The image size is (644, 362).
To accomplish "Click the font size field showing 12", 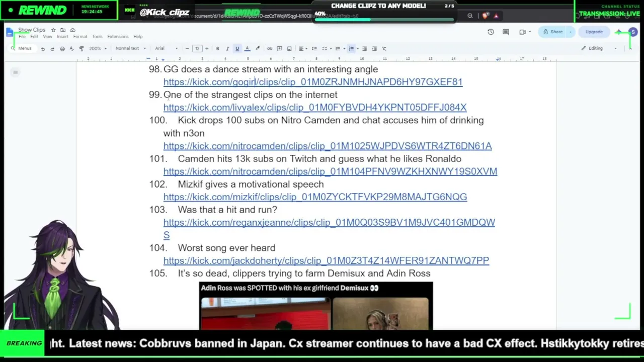I will (x=197, y=49).
